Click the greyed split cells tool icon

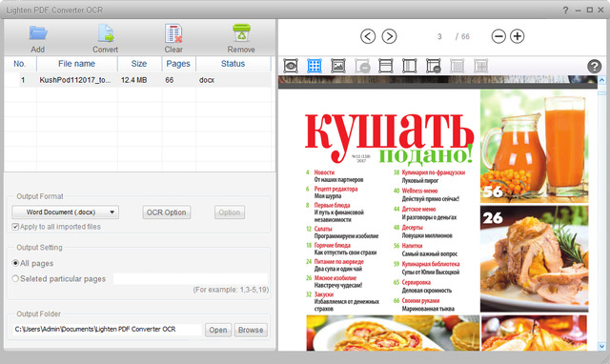coord(480,66)
